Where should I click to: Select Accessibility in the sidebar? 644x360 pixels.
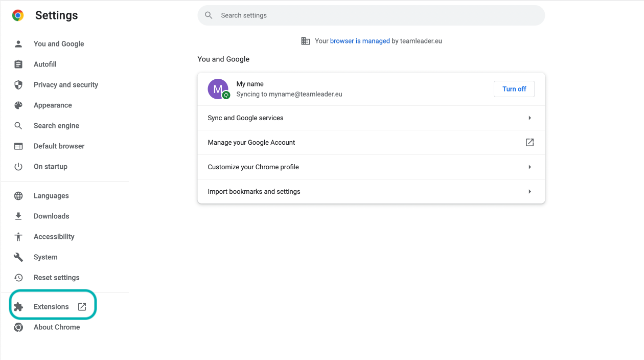pos(54,237)
